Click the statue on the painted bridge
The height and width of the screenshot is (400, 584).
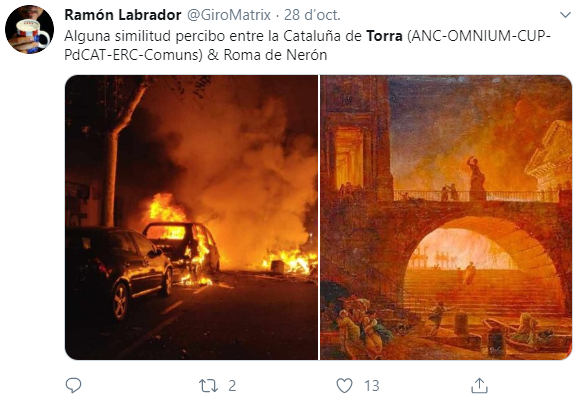476,178
